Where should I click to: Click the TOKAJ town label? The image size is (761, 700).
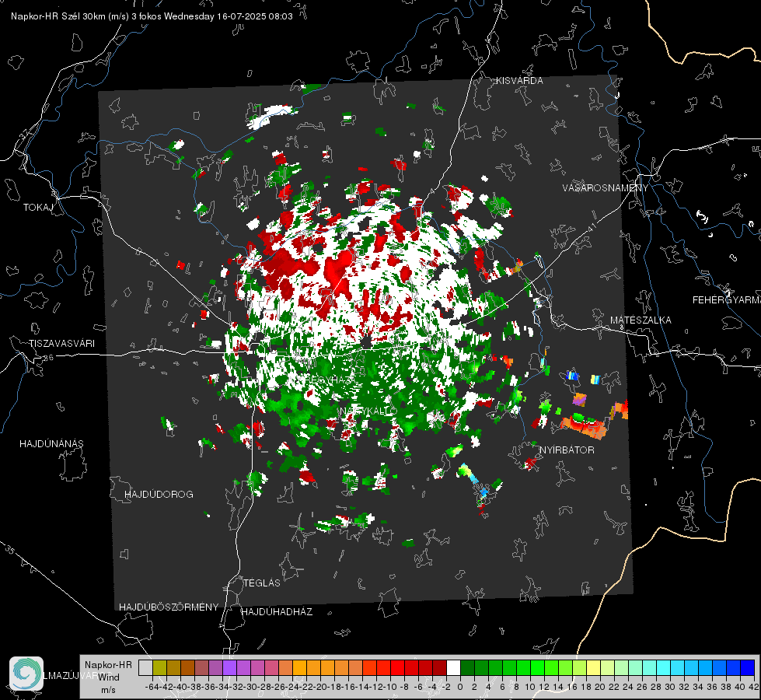click(38, 208)
